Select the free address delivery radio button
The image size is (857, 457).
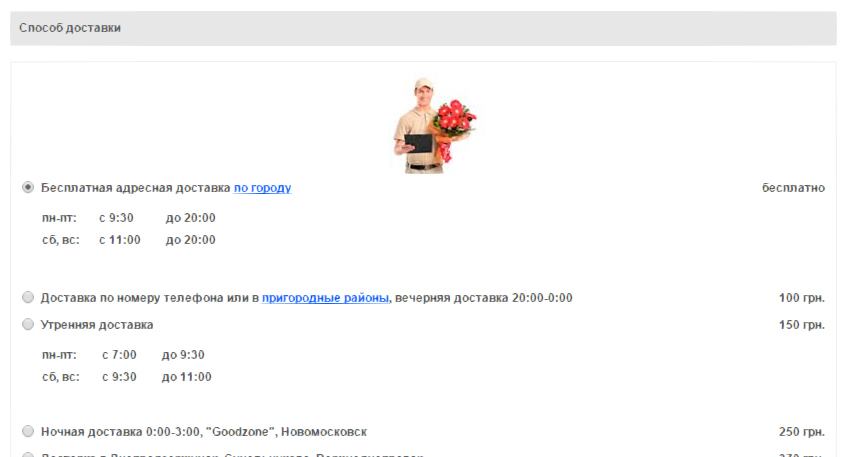click(28, 188)
